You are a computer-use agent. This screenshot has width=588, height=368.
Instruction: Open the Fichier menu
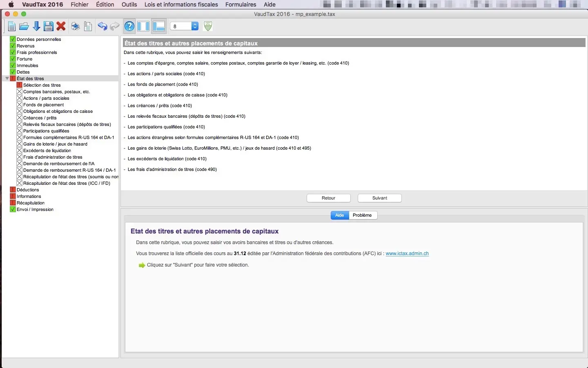tap(80, 4)
